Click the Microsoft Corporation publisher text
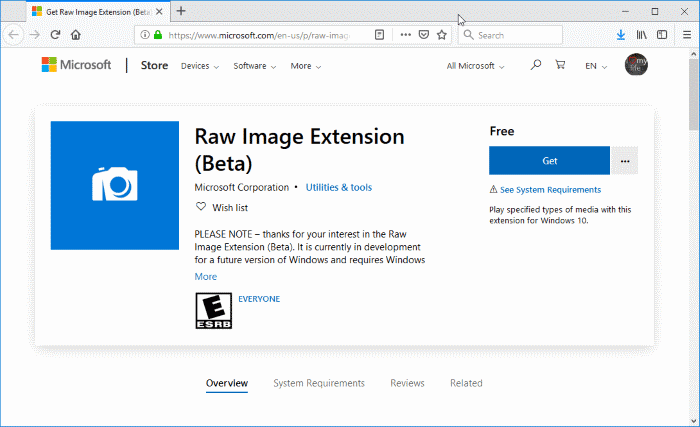 (x=242, y=188)
